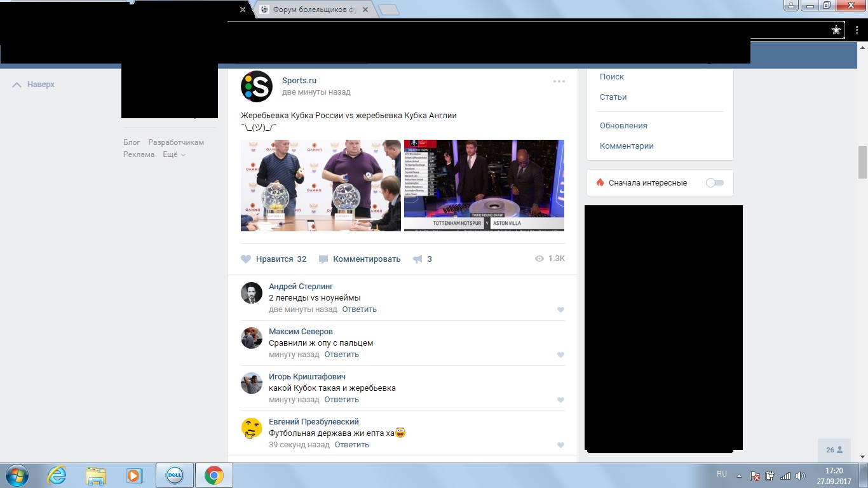Viewport: 868px width, 488px height.
Task: Open post options three-dots menu
Action: click(559, 81)
